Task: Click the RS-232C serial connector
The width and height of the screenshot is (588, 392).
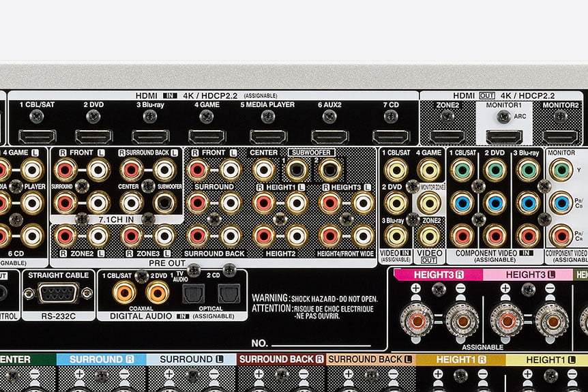Action: click(58, 293)
